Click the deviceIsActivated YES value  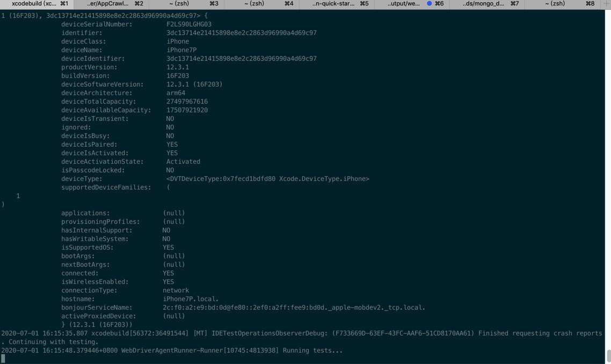click(172, 153)
